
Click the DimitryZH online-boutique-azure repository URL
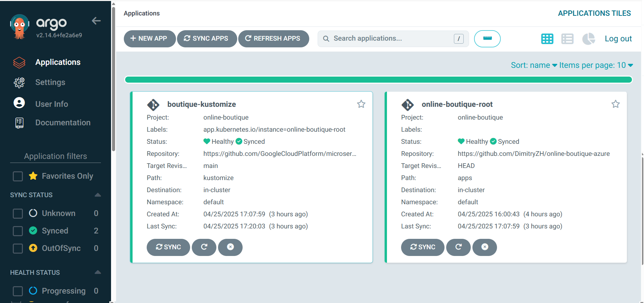point(534,154)
